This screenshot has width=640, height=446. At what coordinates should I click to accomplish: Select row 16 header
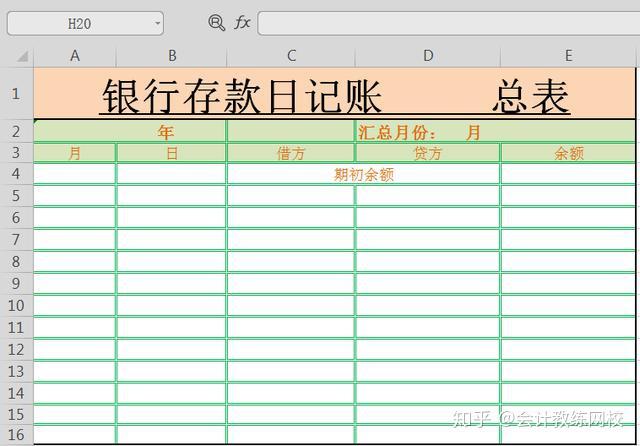click(x=16, y=435)
